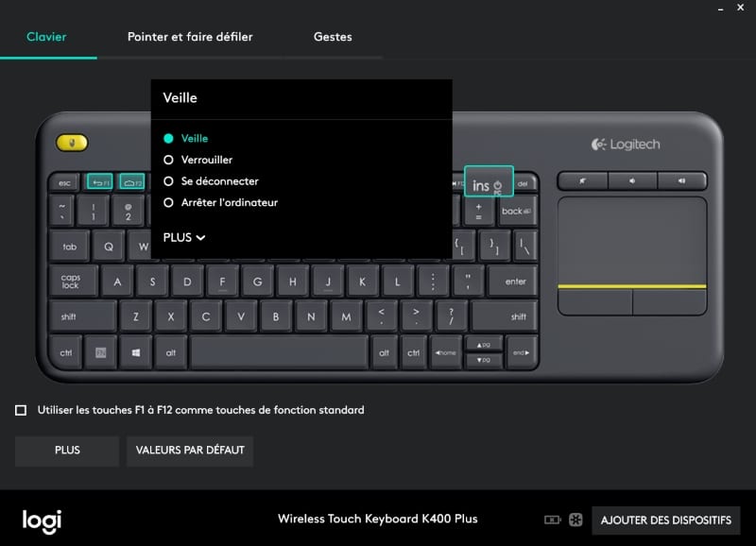Click the Veille popup title
Screen dimensions: 756x546
point(180,98)
